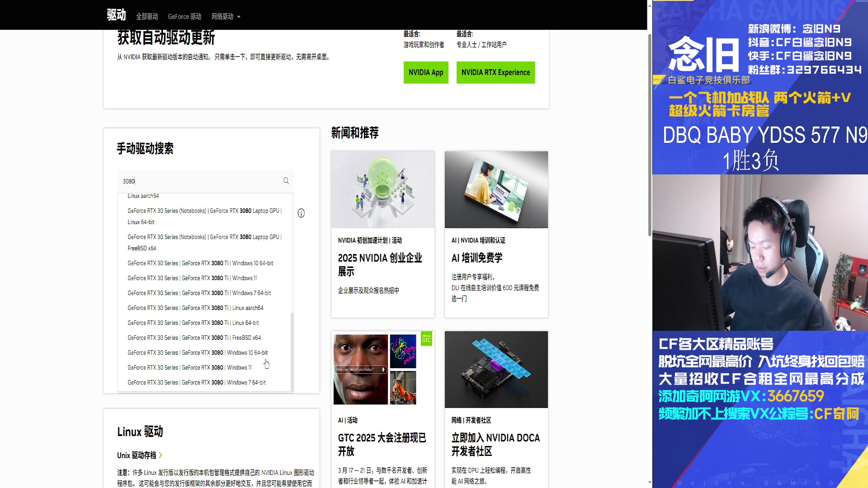Open the GTC 2025 face collage thumbnail
This screenshot has height=488, width=868.
(x=383, y=370)
